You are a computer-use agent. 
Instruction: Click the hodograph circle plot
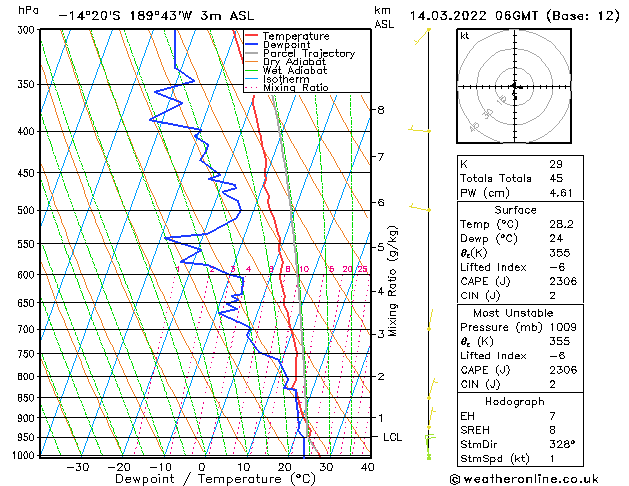[x=516, y=88]
